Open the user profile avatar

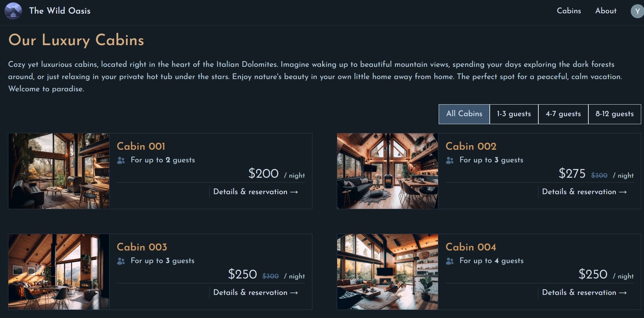637,11
